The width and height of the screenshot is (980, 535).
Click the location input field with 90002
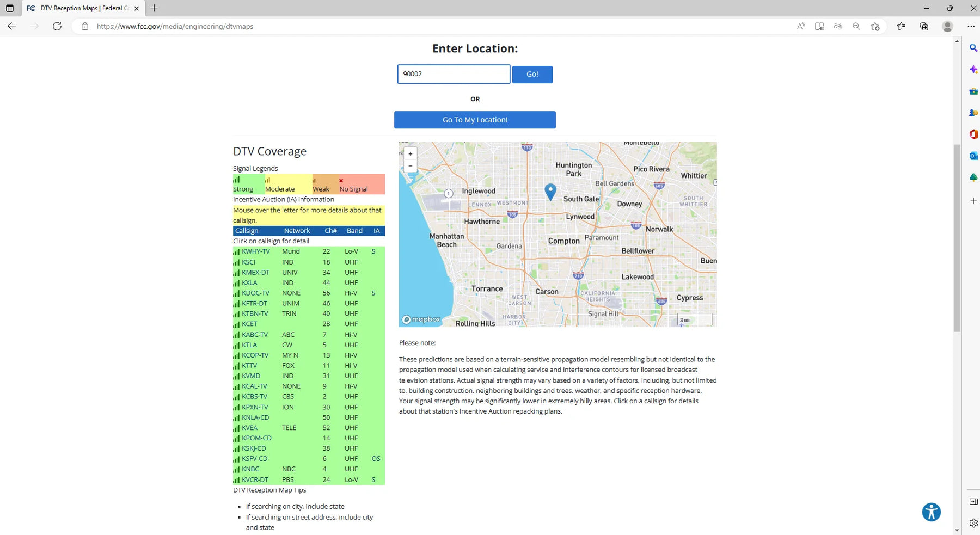pos(453,74)
